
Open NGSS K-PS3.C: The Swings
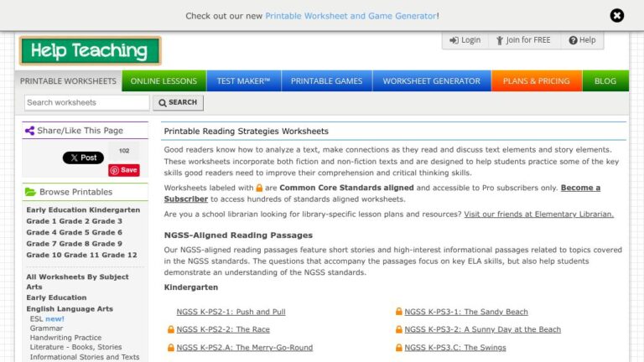coord(455,348)
